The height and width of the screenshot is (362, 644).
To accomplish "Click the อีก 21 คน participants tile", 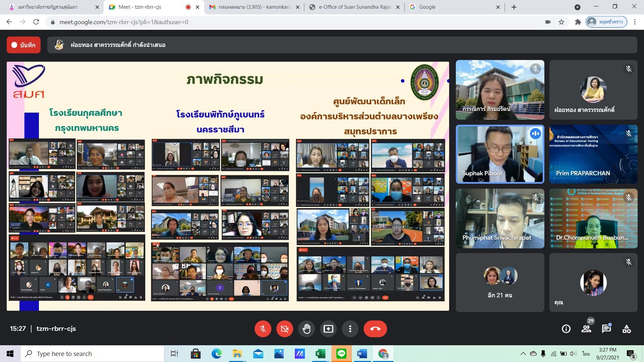I will point(500,283).
